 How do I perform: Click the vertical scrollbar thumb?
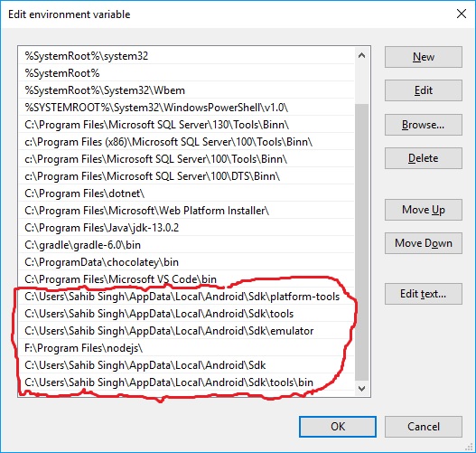[361, 242]
